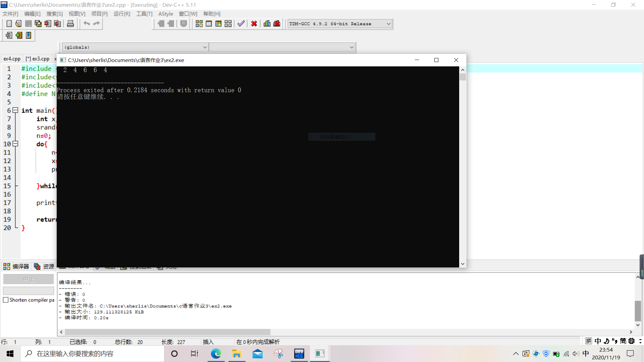Switch to the ex4.cpp tab
Screen dimensions: 644x362
pos(12,59)
